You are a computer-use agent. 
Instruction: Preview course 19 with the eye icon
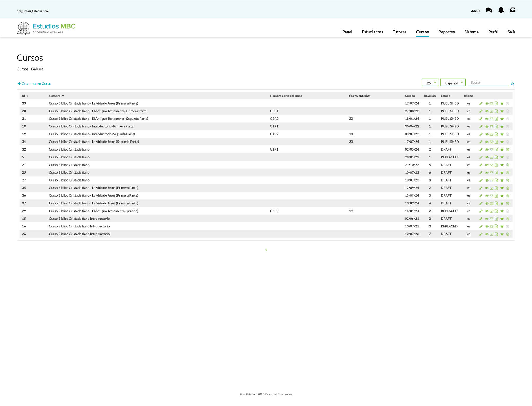486,134
